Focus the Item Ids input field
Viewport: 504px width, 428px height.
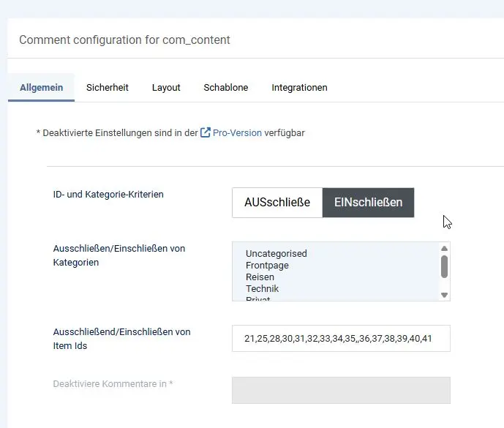point(341,339)
